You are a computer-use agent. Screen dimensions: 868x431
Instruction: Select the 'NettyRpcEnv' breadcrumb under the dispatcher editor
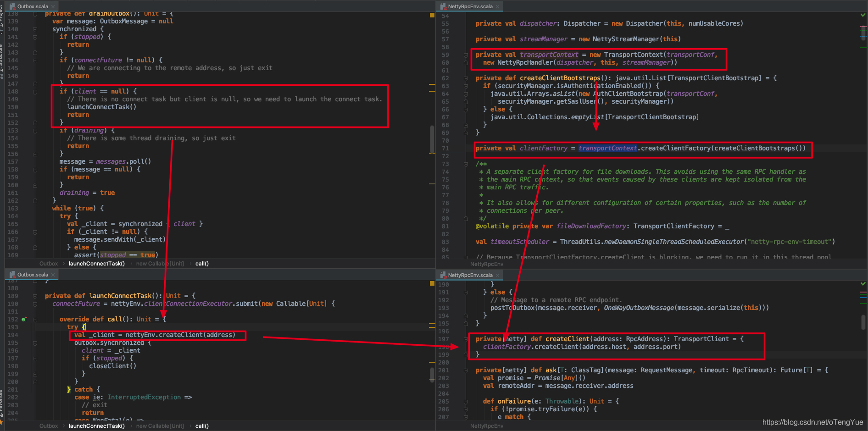point(487,264)
